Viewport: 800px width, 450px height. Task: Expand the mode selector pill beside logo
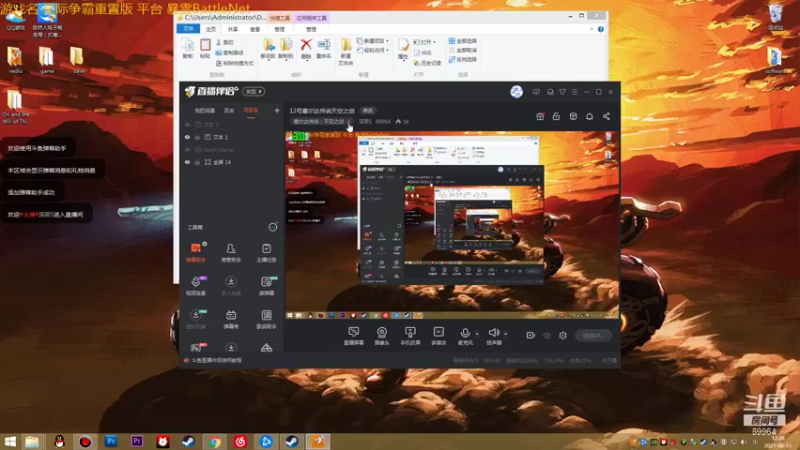tap(254, 92)
